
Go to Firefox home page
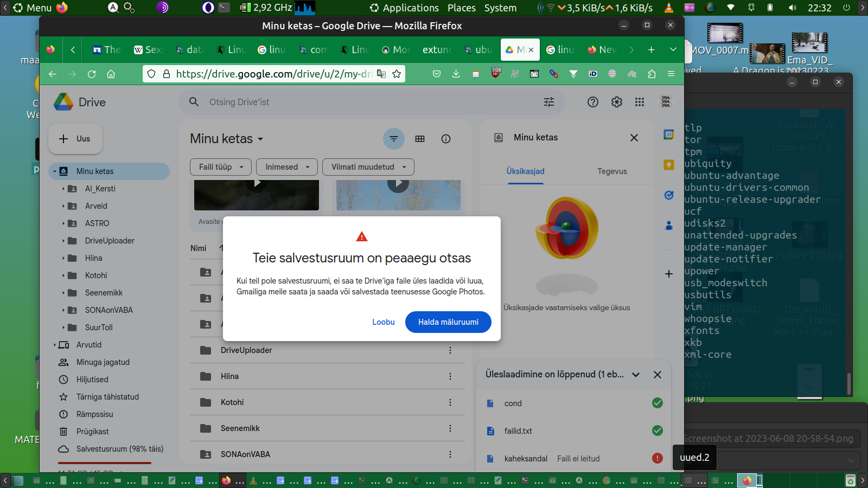(111, 74)
